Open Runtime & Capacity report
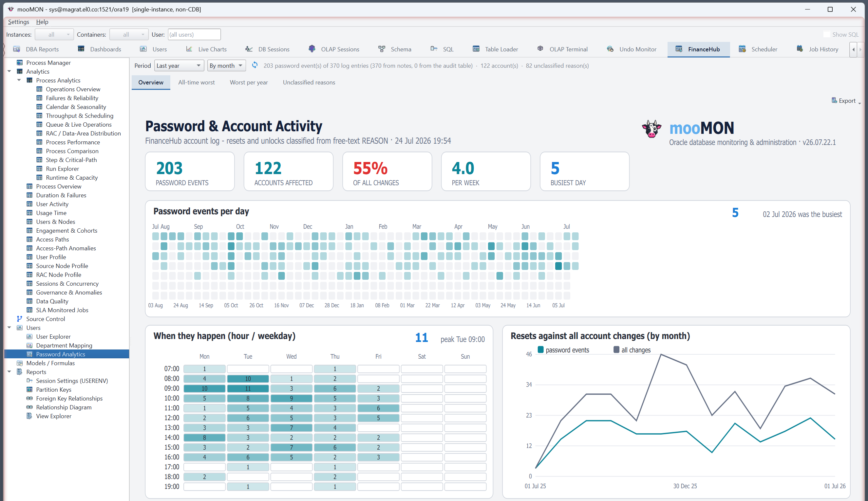Screen dimensions: 868x501 click(x=72, y=178)
